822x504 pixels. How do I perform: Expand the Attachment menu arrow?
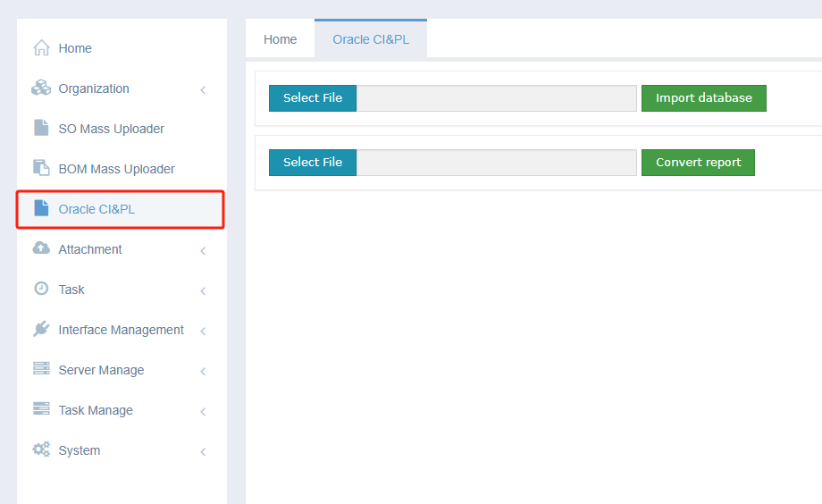point(203,250)
